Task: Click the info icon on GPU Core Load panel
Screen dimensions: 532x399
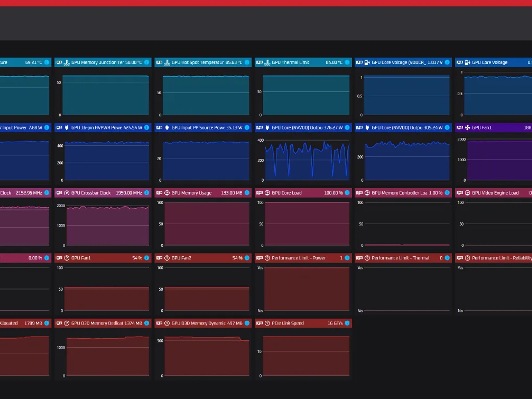Action: coord(347,193)
